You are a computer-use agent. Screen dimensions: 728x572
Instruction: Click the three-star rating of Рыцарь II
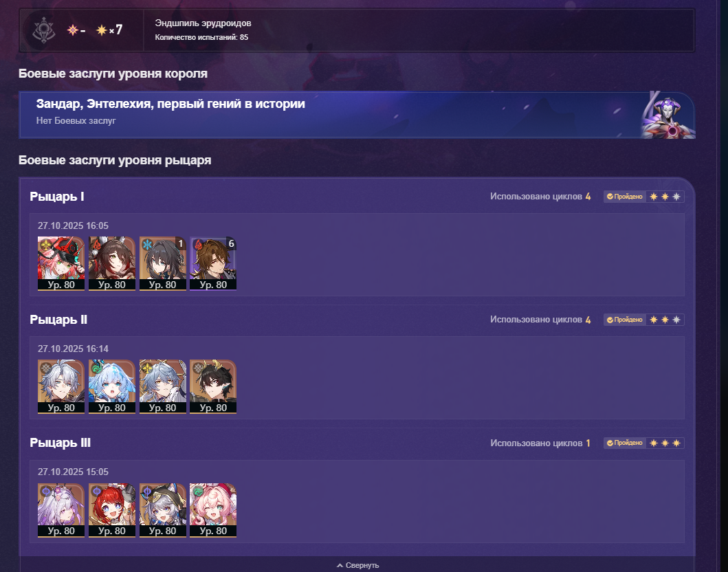(665, 320)
